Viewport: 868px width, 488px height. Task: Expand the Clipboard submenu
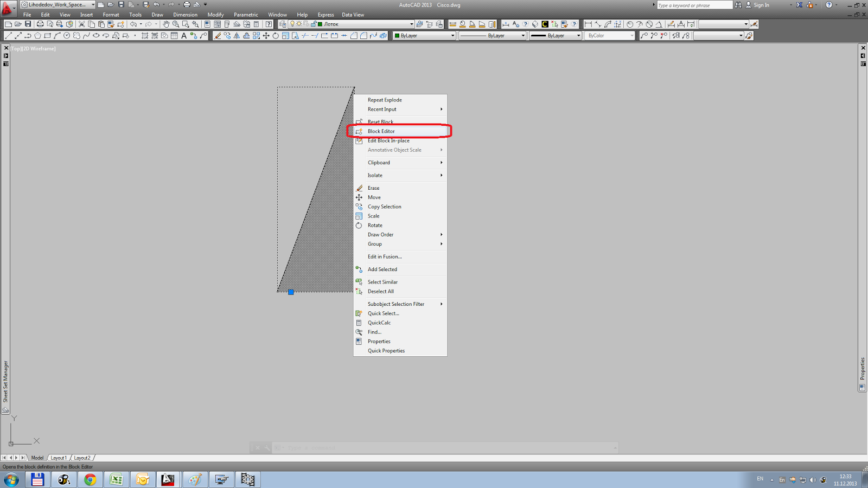[x=400, y=163]
